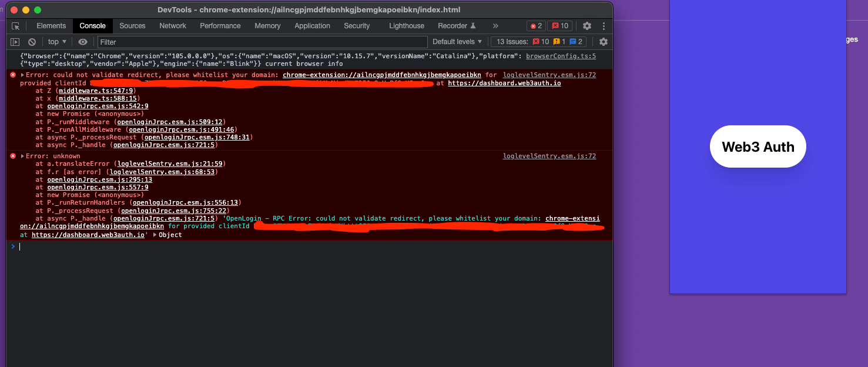Click the red error icon of first error
Screen dimensions: 868x367
tap(13, 75)
